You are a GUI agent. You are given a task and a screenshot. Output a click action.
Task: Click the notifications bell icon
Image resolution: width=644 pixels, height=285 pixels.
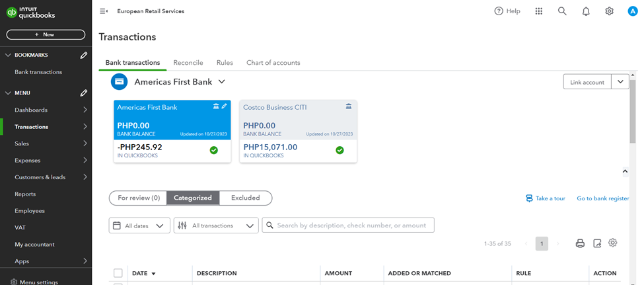pyautogui.click(x=585, y=11)
